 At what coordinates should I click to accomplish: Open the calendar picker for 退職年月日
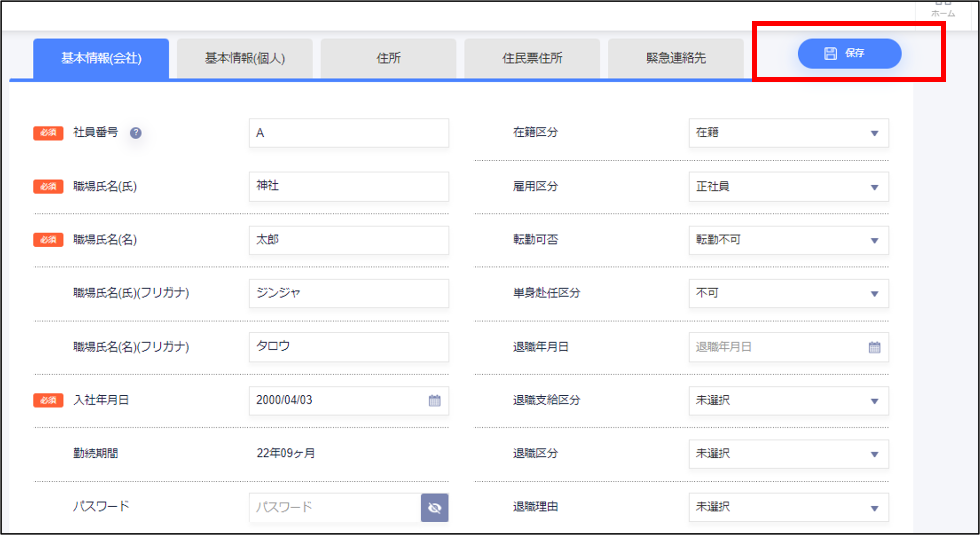pyautogui.click(x=874, y=347)
